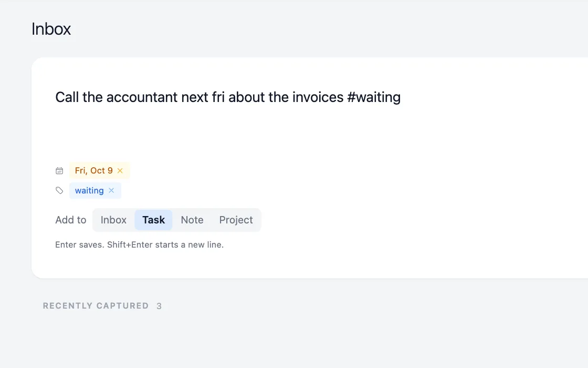This screenshot has width=588, height=368.
Task: Place cursor on #waiting hashtag in text
Action: (373, 97)
